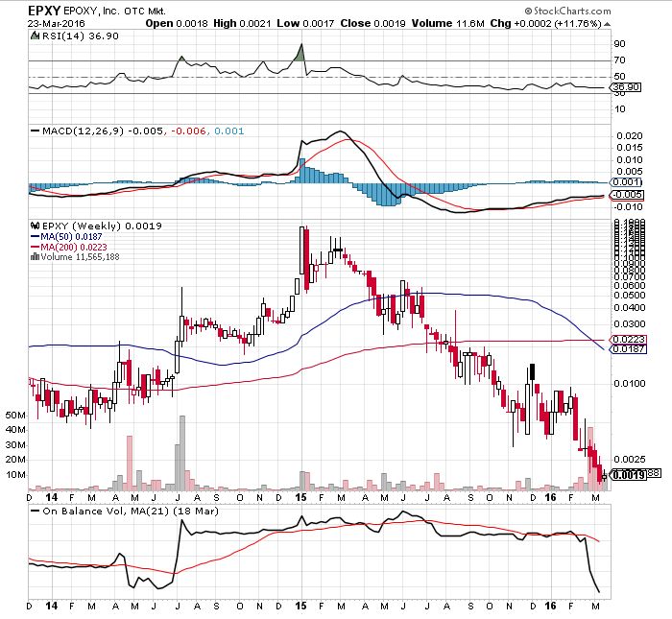Click the Open 0.0018 value

point(177,24)
